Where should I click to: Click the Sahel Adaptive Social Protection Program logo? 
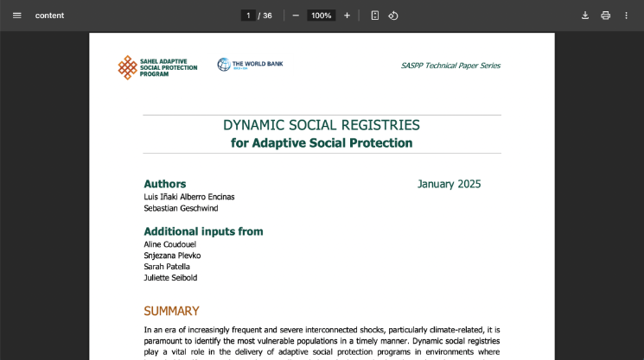point(157,67)
